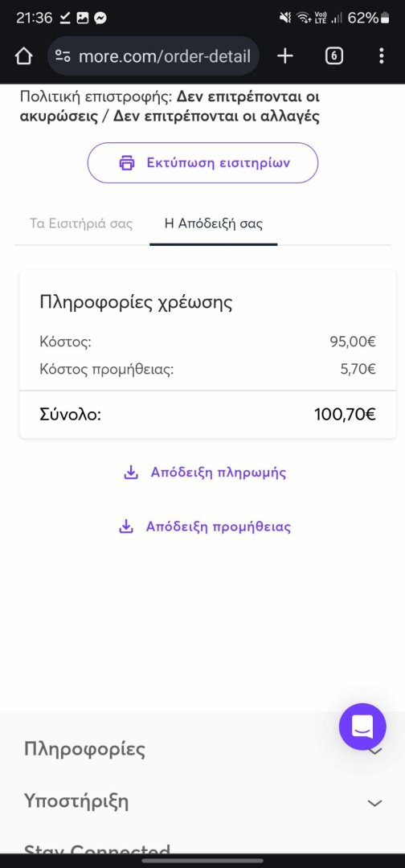405x868 pixels.
Task: Tap the Messenger notification icon in status bar
Action: (100, 18)
